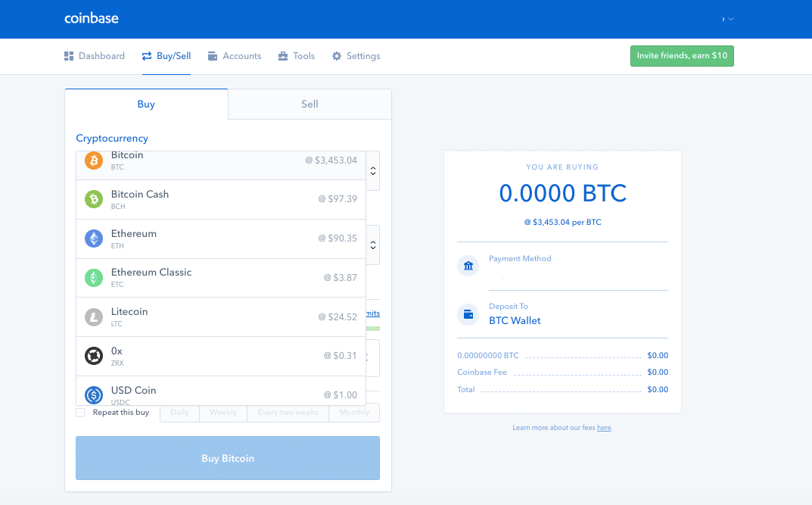
Task: Click the Ethereum Classic icon
Action: click(x=94, y=278)
